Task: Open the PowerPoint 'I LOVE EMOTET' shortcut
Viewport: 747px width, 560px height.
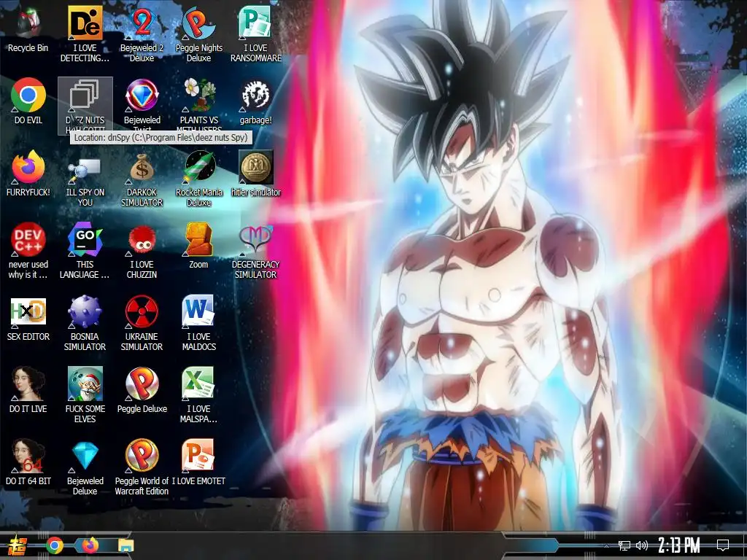Action: [198, 462]
